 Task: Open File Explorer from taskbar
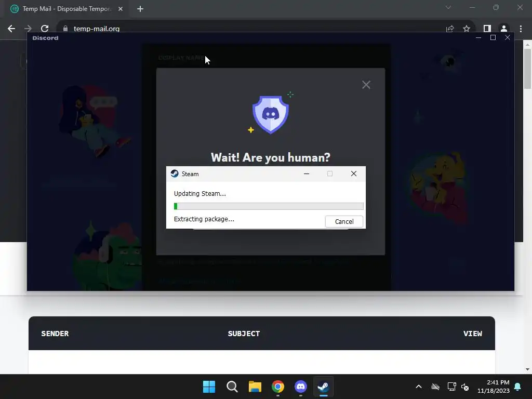point(255,387)
